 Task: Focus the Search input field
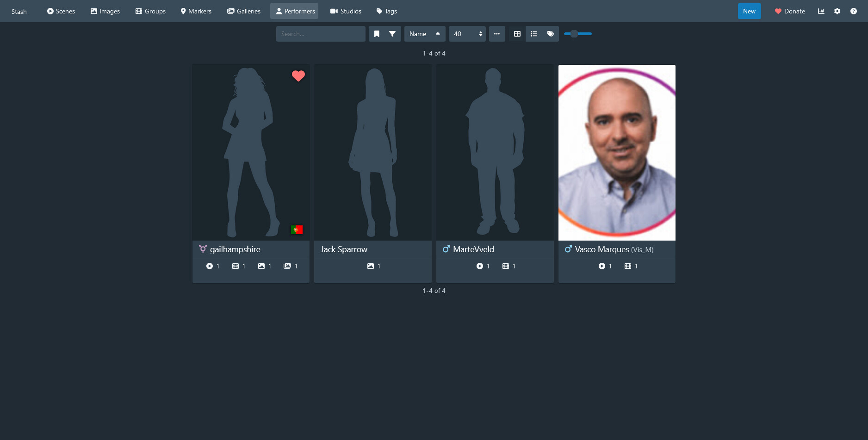point(321,34)
